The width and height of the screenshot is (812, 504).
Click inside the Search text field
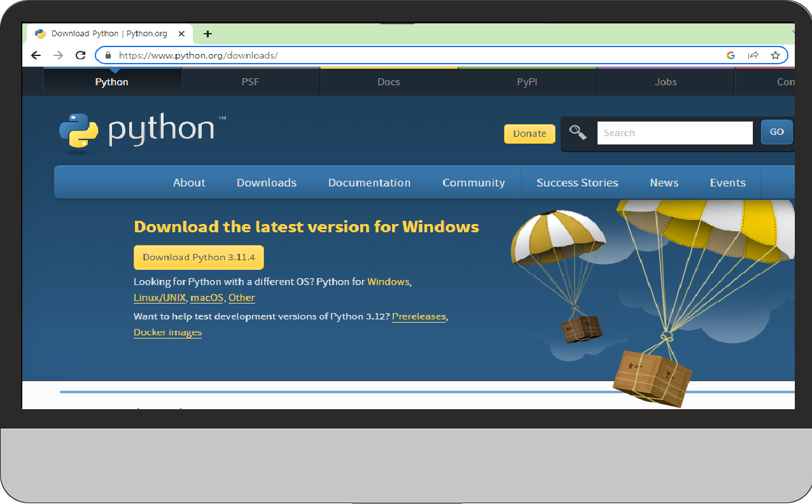pos(675,133)
